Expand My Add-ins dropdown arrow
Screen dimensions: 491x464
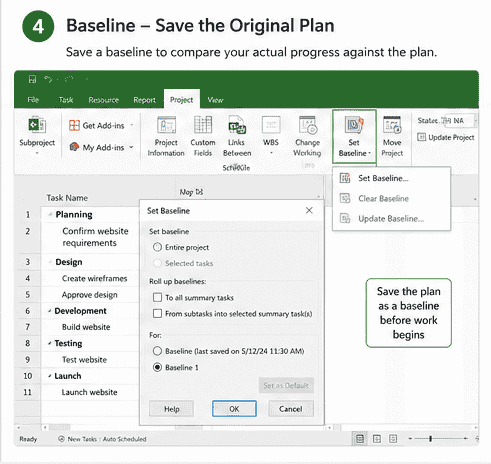pyautogui.click(x=131, y=147)
